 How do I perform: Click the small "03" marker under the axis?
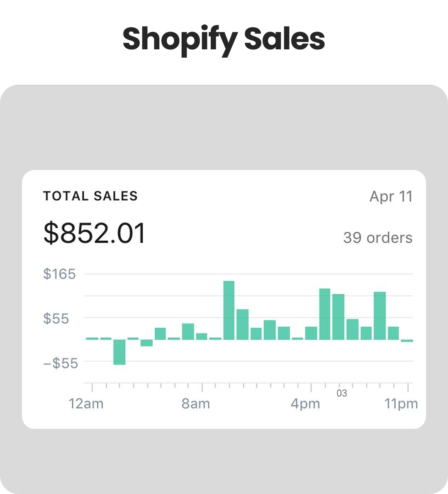tap(342, 393)
